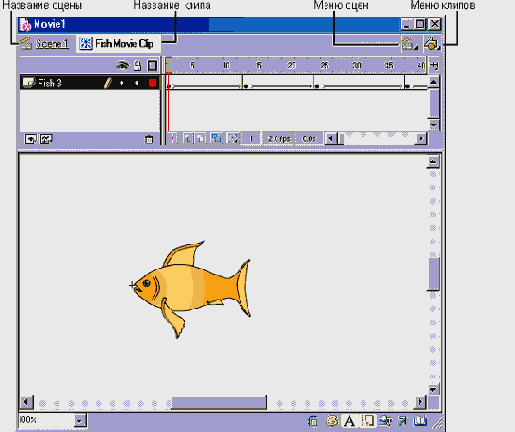The height and width of the screenshot is (432, 515).
Task: Open the Mixer panel palette icon
Action: tap(332, 421)
